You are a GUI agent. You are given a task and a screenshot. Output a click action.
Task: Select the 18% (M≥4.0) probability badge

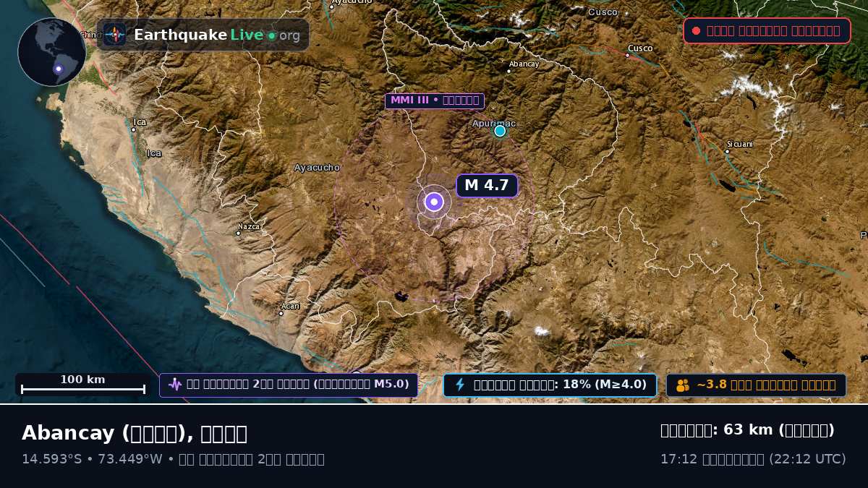550,385
